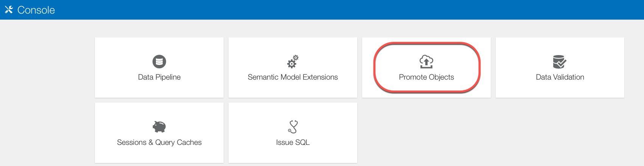This screenshot has height=166, width=644.
Task: Select the "Data Validation" text label
Action: point(560,77)
